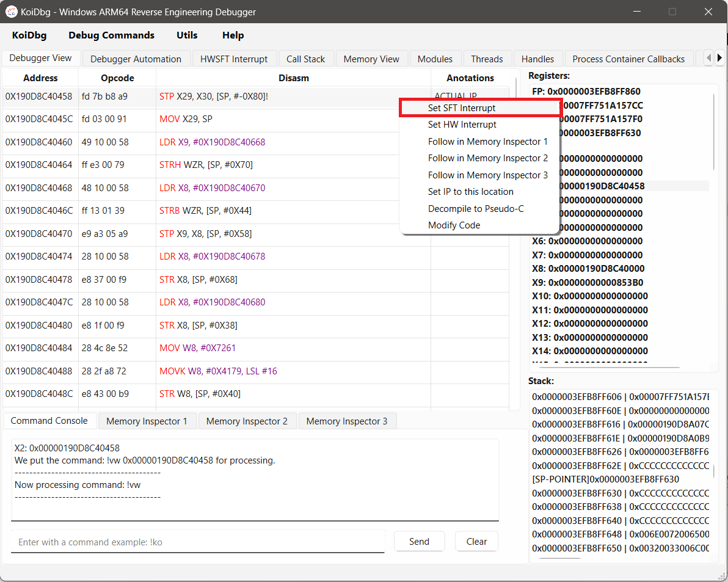Screen dimensions: 728x582
Task: Click the Disasm column header
Action: tap(293, 78)
